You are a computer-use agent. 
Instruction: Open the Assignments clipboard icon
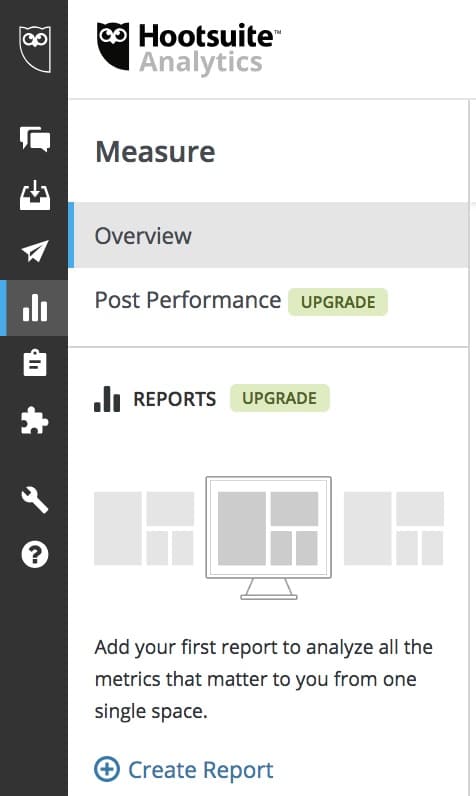click(35, 362)
